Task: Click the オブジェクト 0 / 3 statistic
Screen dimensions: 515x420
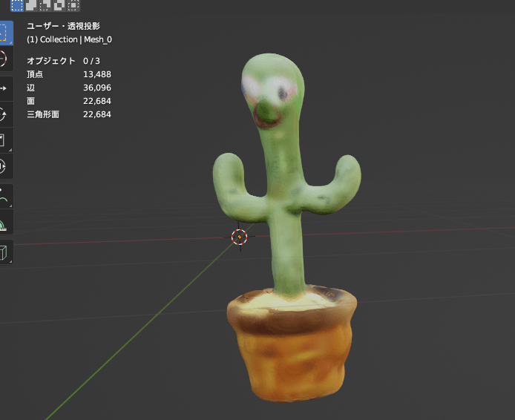Action: click(63, 61)
